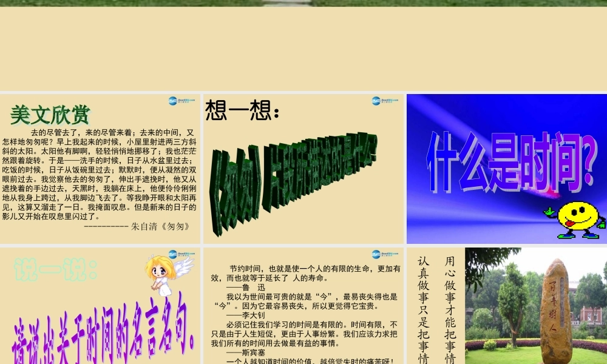Click the inscribed stone monument in the photo

tap(556, 311)
